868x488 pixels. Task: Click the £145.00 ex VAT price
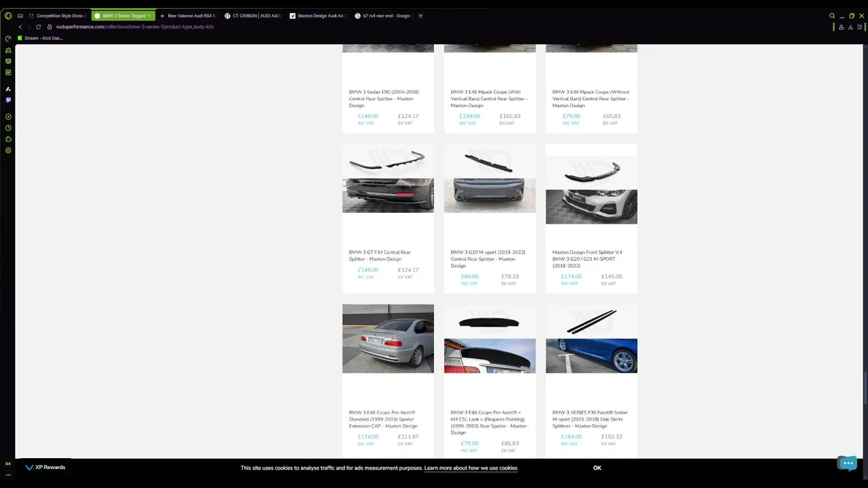[612, 277]
